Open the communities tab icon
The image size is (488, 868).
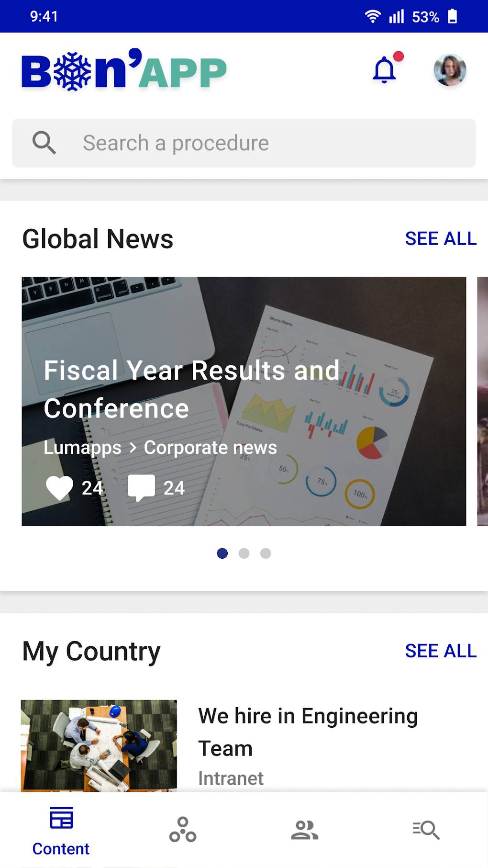(x=183, y=829)
